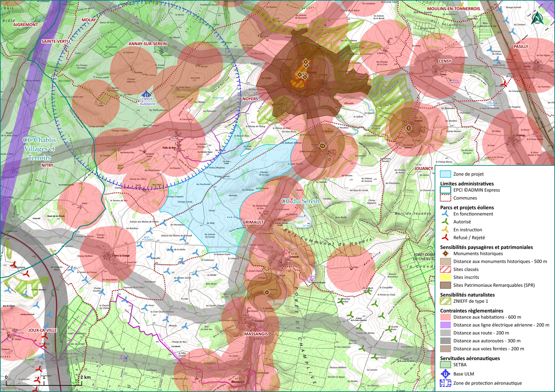Image resolution: width=555 pixels, height=392 pixels.
Task: Click the yellow 'En instruction' turbine legend icon
Action: (x=445, y=230)
